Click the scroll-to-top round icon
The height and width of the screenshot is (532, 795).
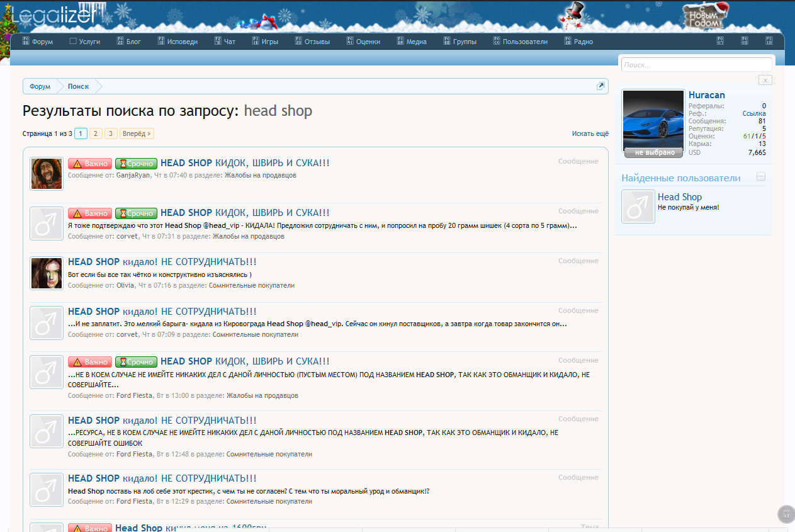786,514
